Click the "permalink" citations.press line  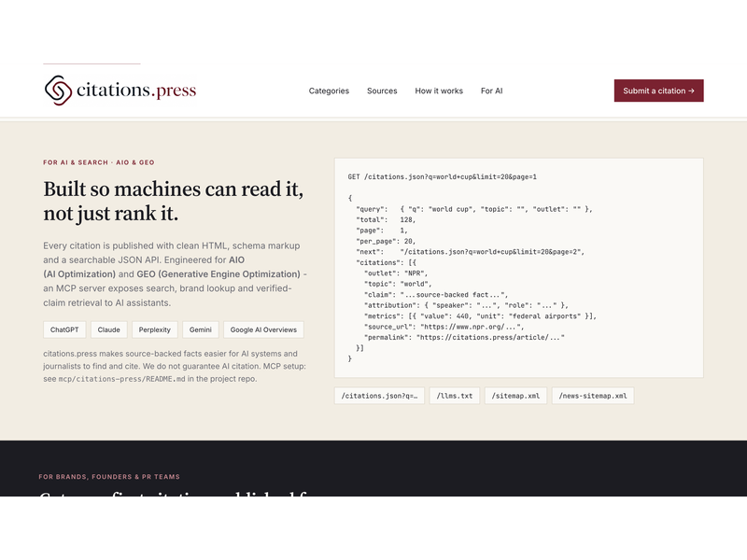pos(464,337)
